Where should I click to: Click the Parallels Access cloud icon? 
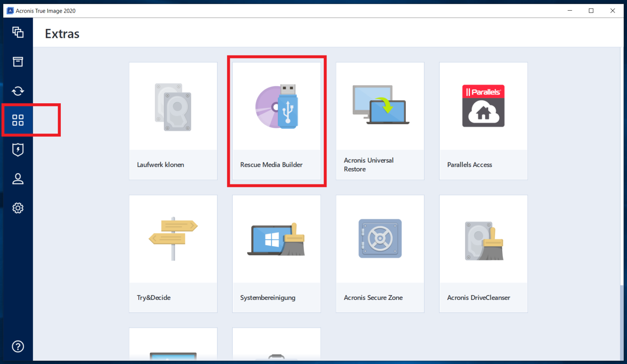pos(483,106)
